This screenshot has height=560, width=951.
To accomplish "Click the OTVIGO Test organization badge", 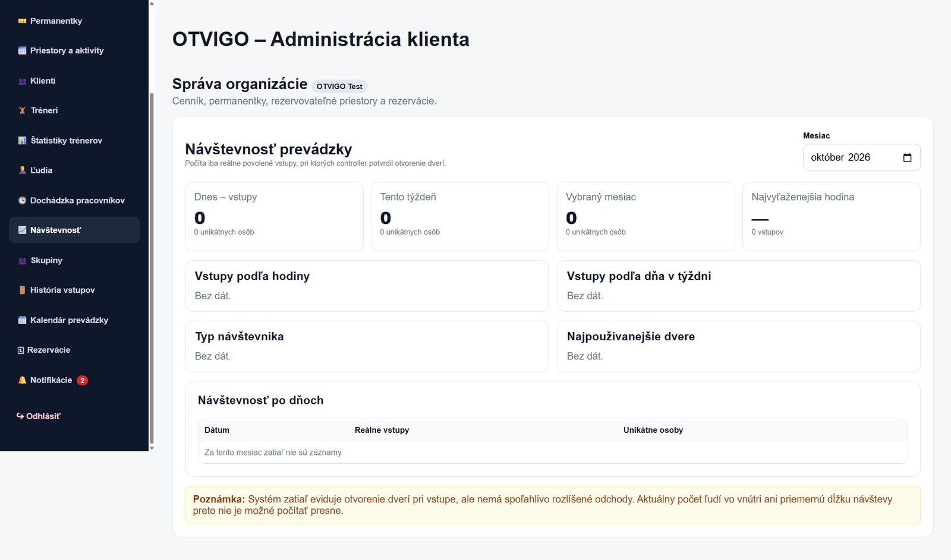I will [339, 86].
